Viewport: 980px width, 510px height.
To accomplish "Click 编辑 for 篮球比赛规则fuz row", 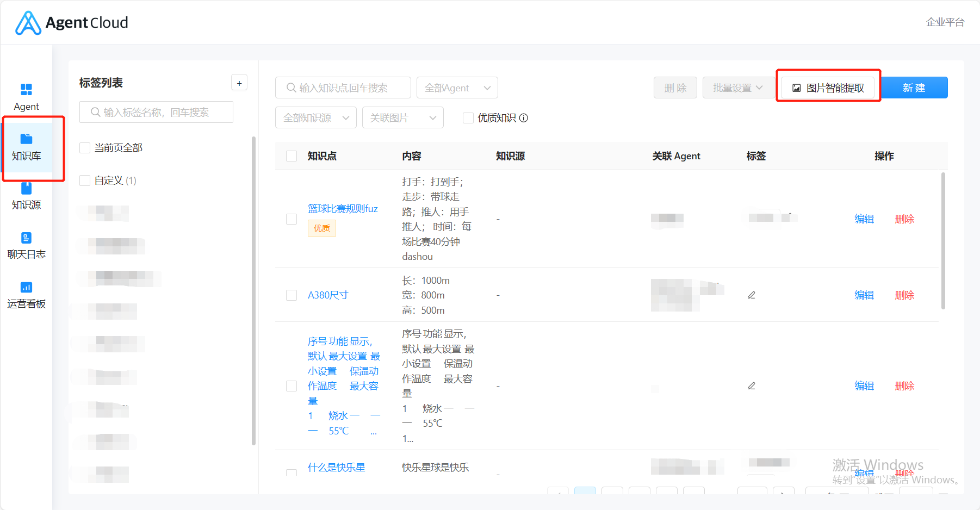I will (x=864, y=219).
